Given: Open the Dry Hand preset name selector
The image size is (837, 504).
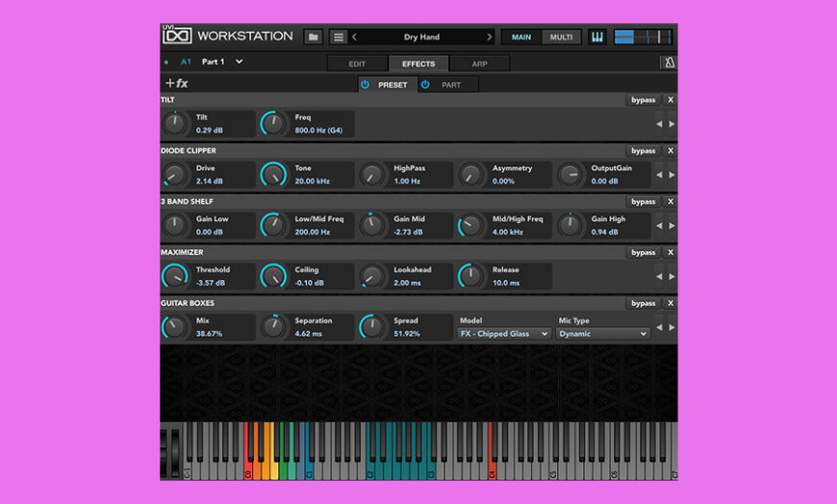Looking at the screenshot, I should [421, 37].
